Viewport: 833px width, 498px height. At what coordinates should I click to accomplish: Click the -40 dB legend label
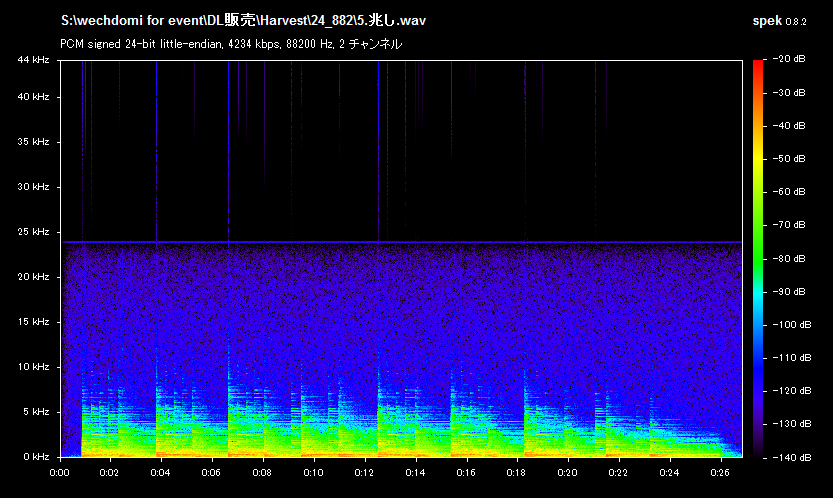coord(788,125)
